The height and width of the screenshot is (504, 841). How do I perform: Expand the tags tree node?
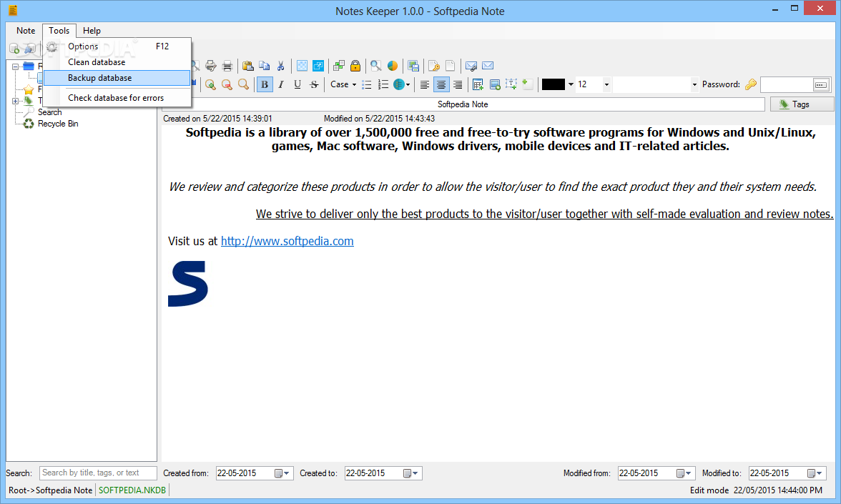[x=15, y=101]
